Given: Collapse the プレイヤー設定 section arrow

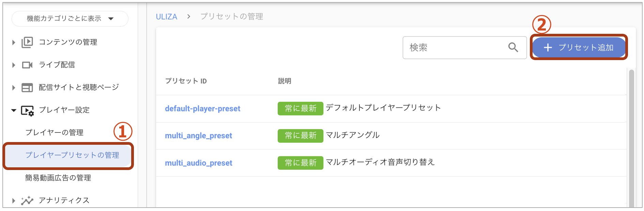Looking at the screenshot, I should [x=14, y=110].
